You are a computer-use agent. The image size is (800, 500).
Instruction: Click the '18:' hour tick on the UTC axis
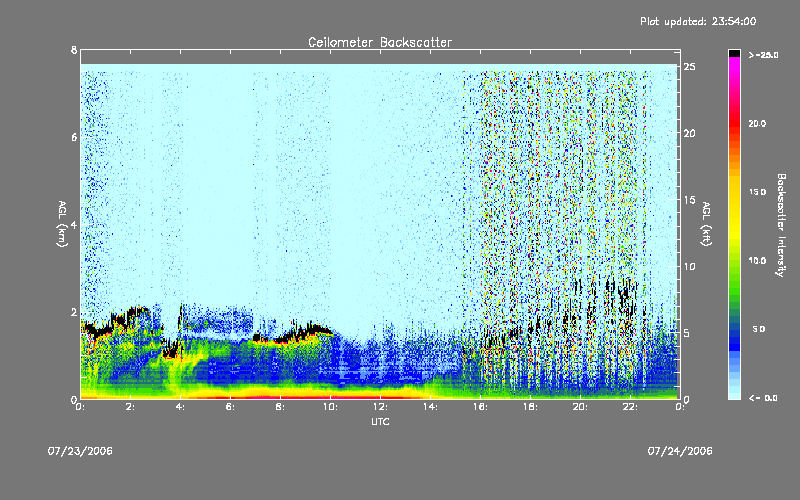(x=530, y=407)
